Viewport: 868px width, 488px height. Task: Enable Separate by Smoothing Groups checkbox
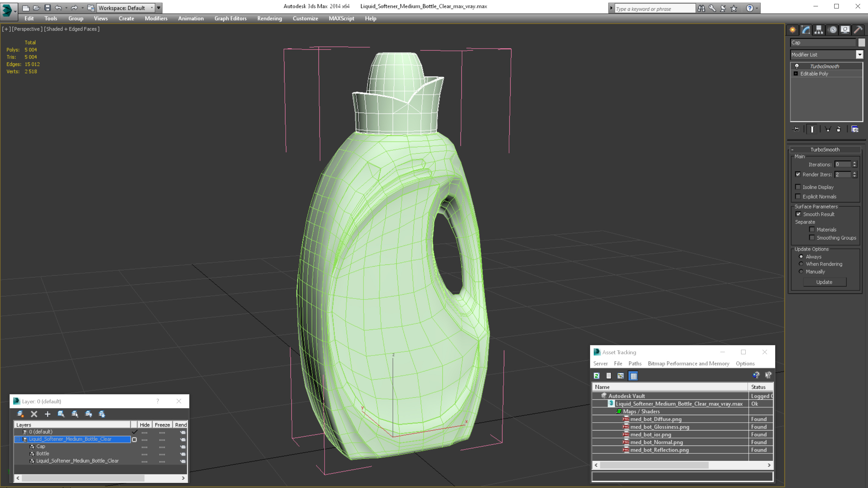coord(812,237)
